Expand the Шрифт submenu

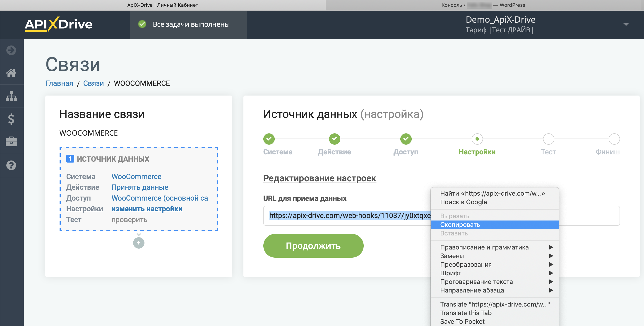pyautogui.click(x=495, y=273)
